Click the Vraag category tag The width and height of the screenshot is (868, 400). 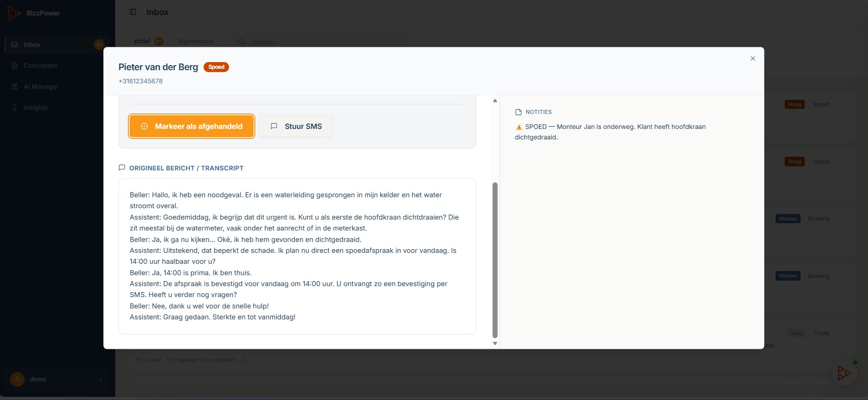[822, 333]
